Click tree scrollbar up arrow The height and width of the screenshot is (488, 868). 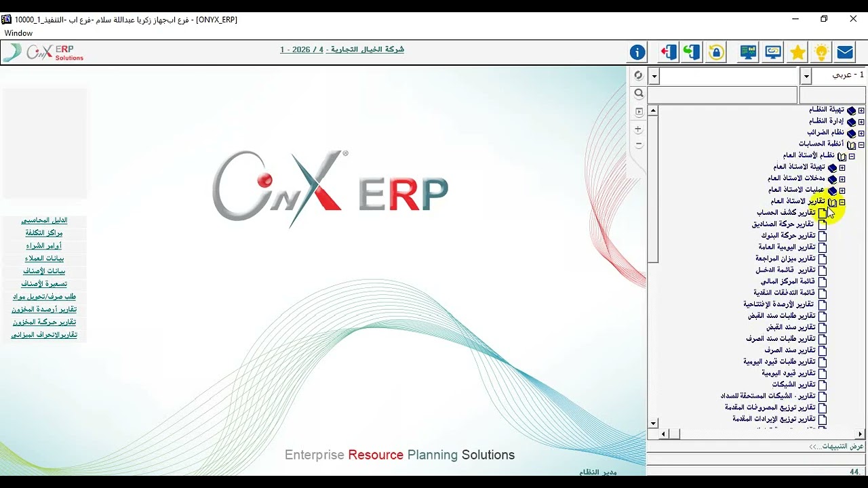point(653,110)
